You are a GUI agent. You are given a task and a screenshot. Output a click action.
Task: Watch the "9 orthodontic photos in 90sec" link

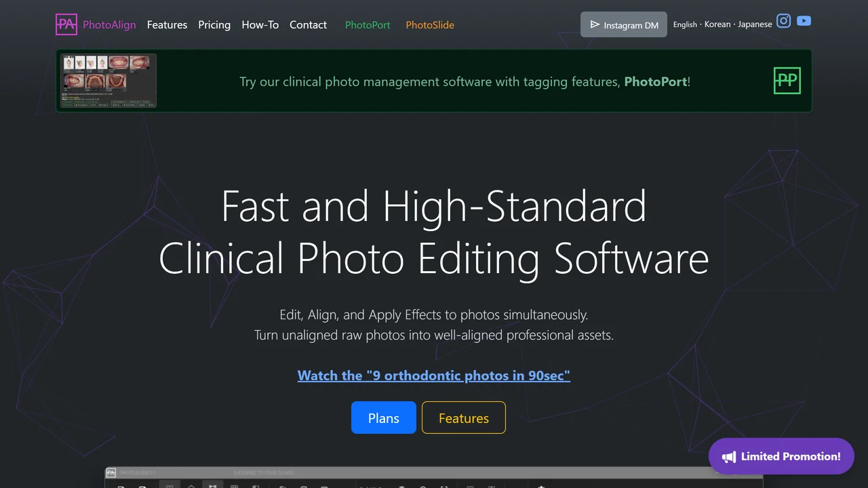pos(434,375)
